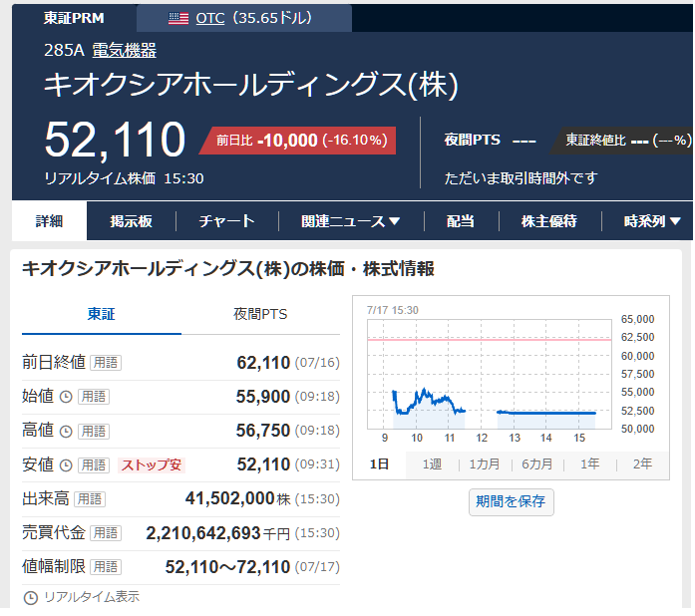Viewport: 695px width, 616px height.
Task: Expand the 関連ニュース dropdown menu
Action: point(351,221)
